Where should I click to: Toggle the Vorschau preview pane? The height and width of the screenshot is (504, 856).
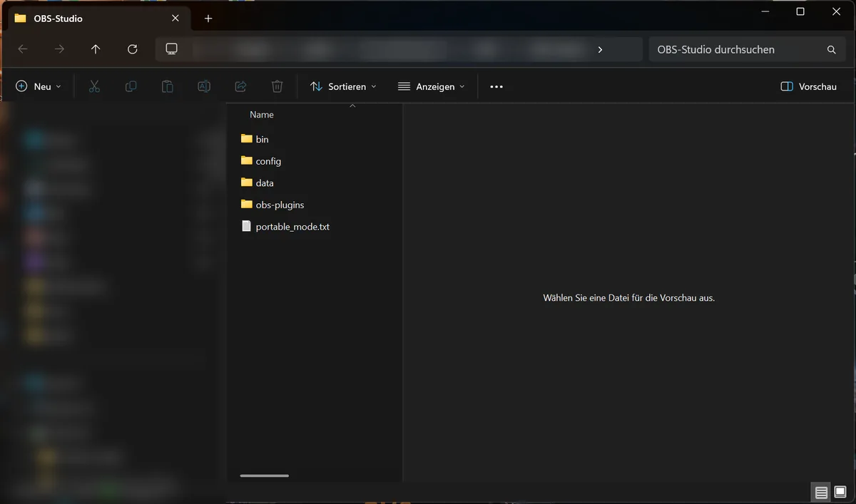[808, 86]
